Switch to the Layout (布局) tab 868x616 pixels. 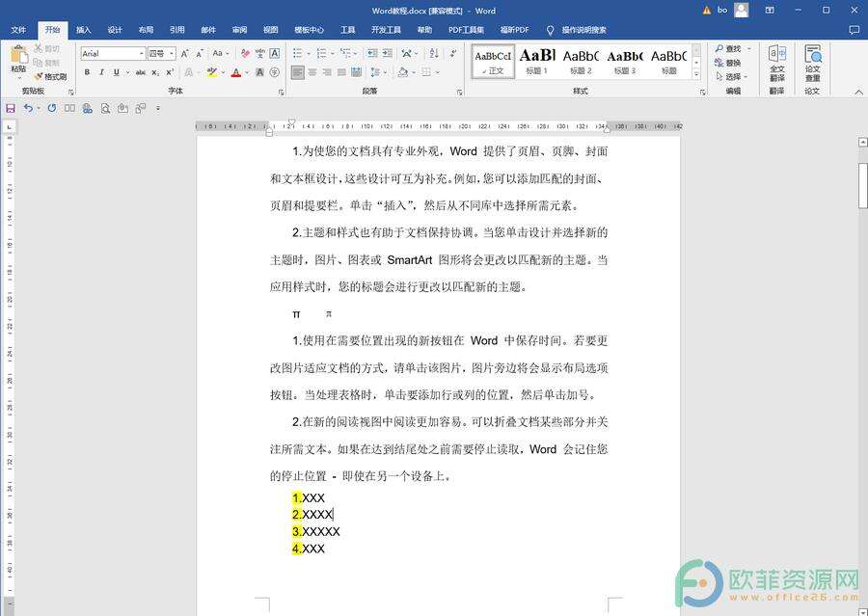146,30
